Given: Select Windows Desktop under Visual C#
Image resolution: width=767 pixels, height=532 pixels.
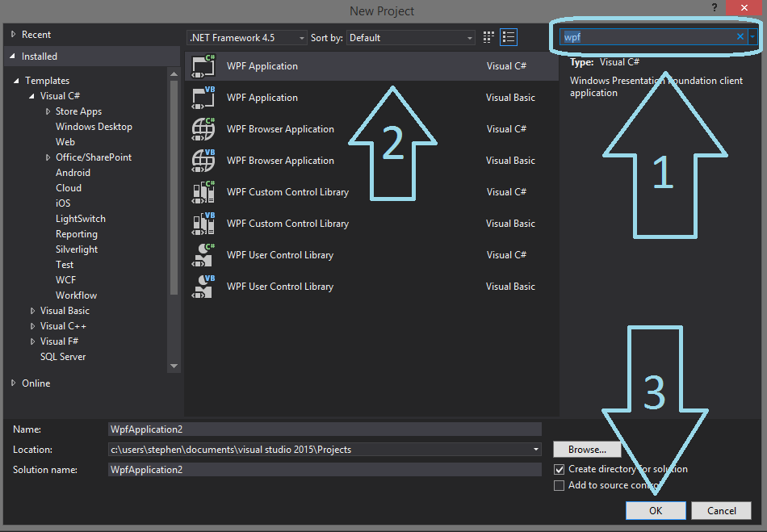Looking at the screenshot, I should click(94, 126).
